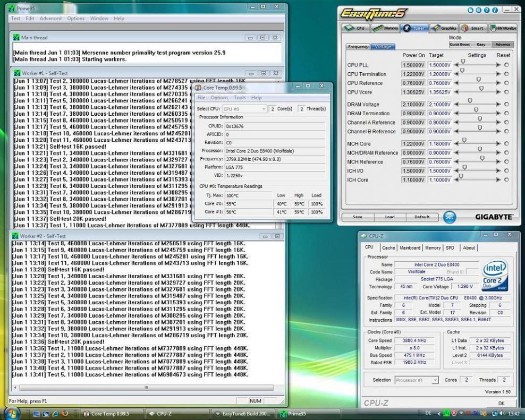Launch Firefox from Quick Launch

(x=65, y=414)
